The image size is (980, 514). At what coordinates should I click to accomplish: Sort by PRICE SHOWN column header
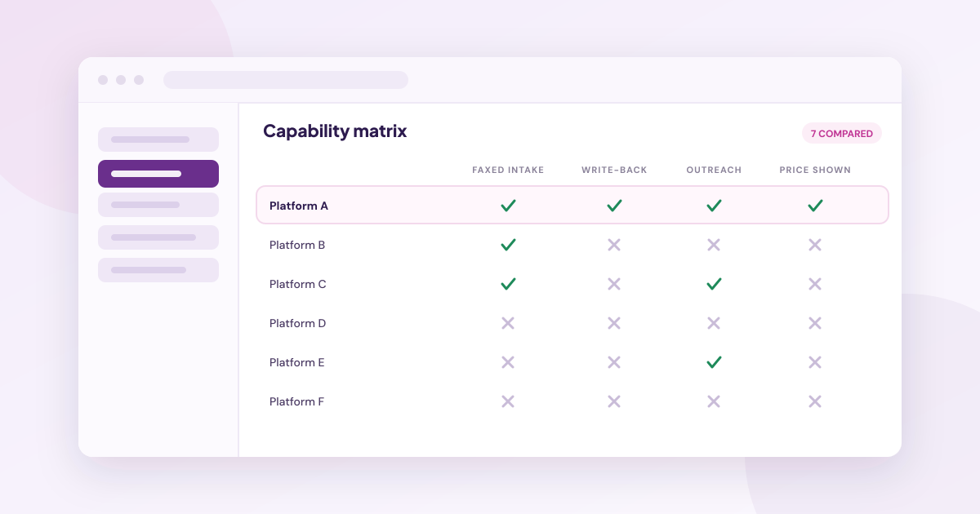coord(815,171)
